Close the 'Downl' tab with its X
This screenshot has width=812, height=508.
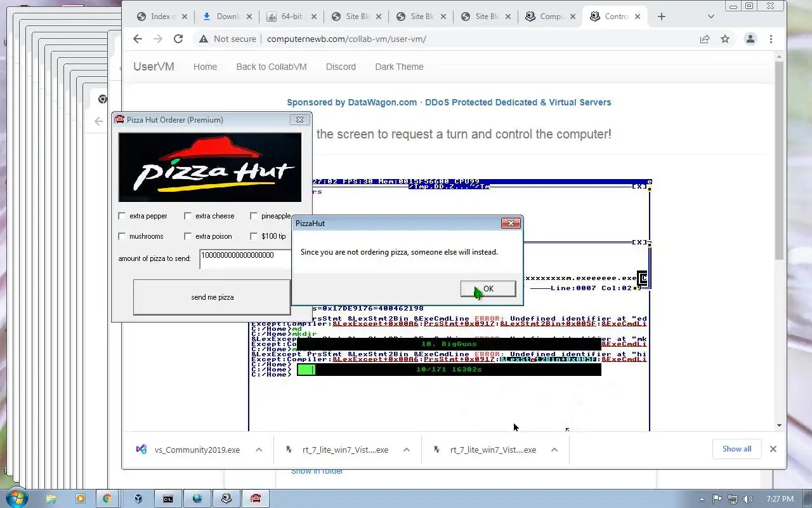pyautogui.click(x=249, y=17)
